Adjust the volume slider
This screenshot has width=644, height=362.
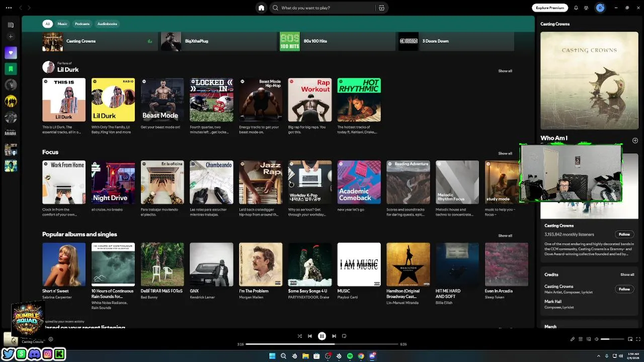pyautogui.click(x=612, y=339)
